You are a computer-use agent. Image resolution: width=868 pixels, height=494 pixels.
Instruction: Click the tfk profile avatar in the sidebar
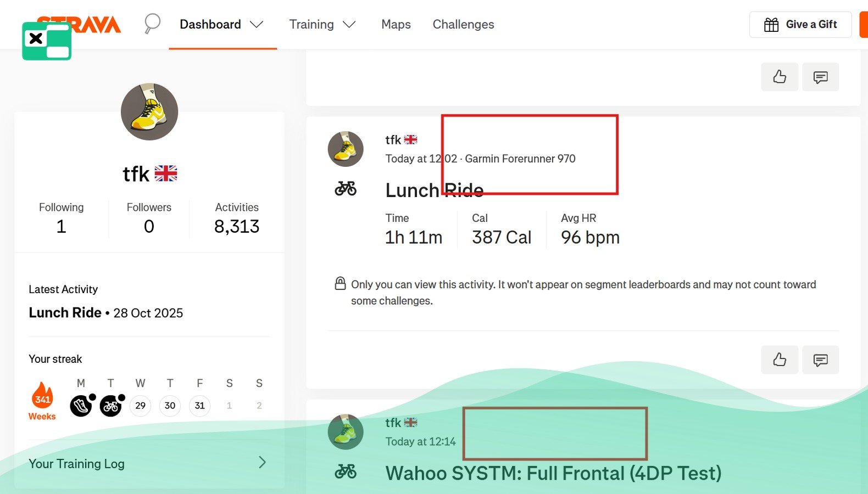click(149, 112)
